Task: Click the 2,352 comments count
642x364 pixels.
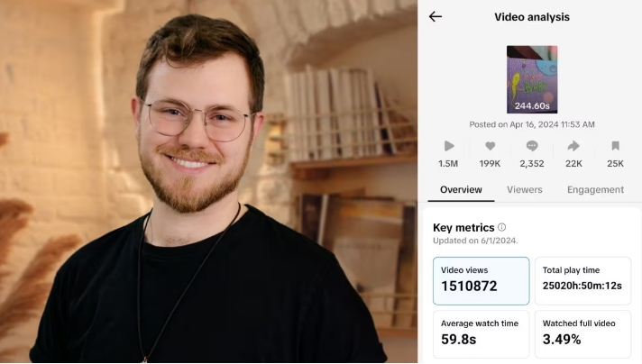Action: (x=532, y=164)
